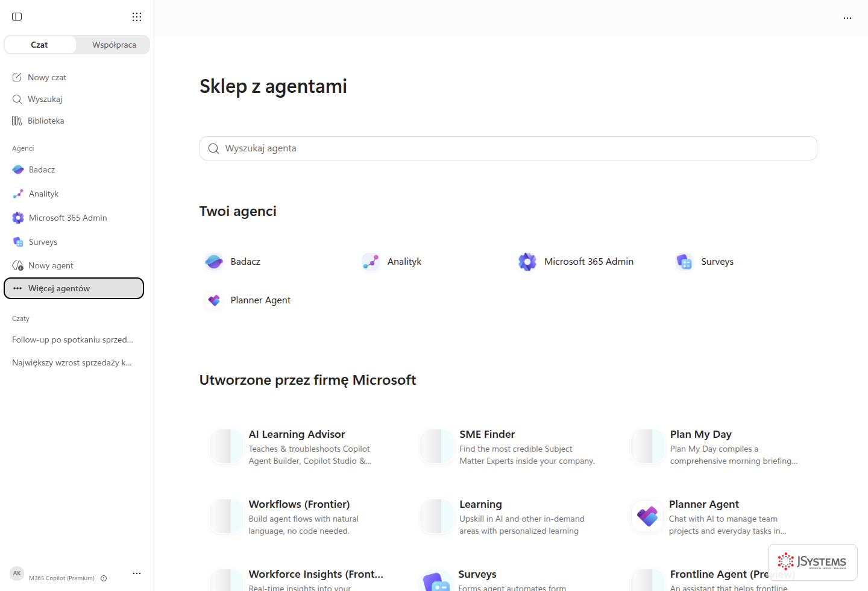The height and width of the screenshot is (591, 868).
Task: Select the Badacz agent icon in the sidebar
Action: point(18,169)
